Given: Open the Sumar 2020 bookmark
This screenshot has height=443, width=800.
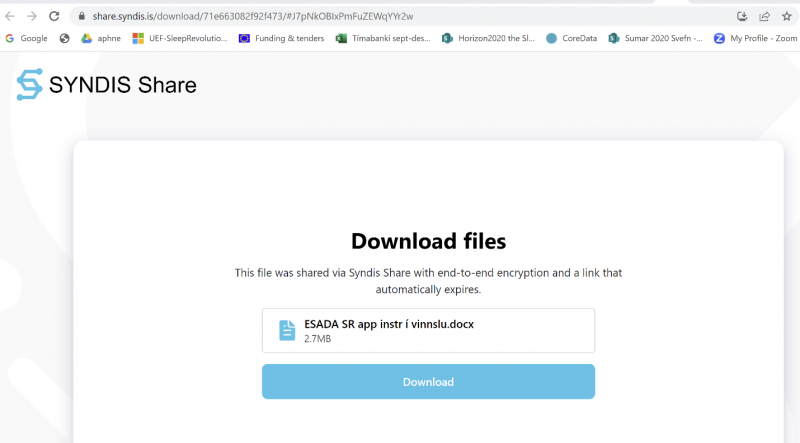Looking at the screenshot, I should (655, 38).
